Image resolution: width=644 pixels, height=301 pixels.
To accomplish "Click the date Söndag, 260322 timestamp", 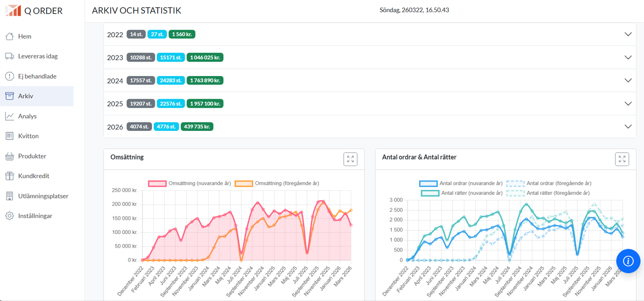I will coord(414,10).
